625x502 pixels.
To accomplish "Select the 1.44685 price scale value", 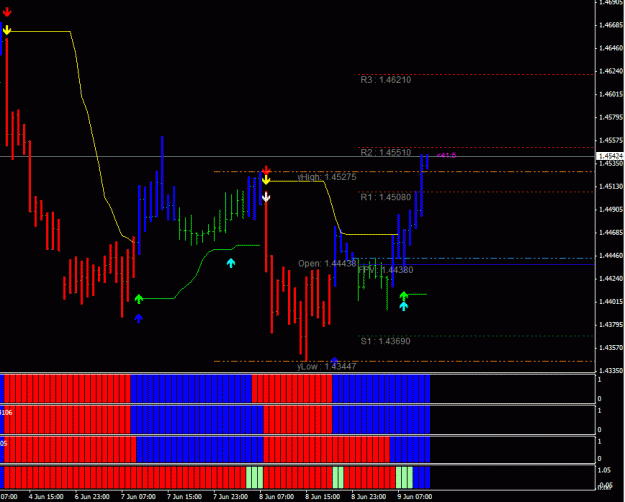I will (611, 232).
